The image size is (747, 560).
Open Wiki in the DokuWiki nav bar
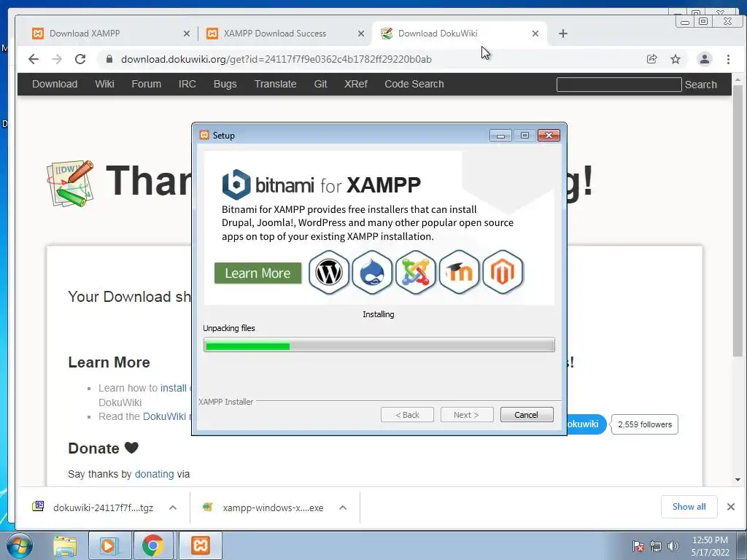pyautogui.click(x=104, y=84)
